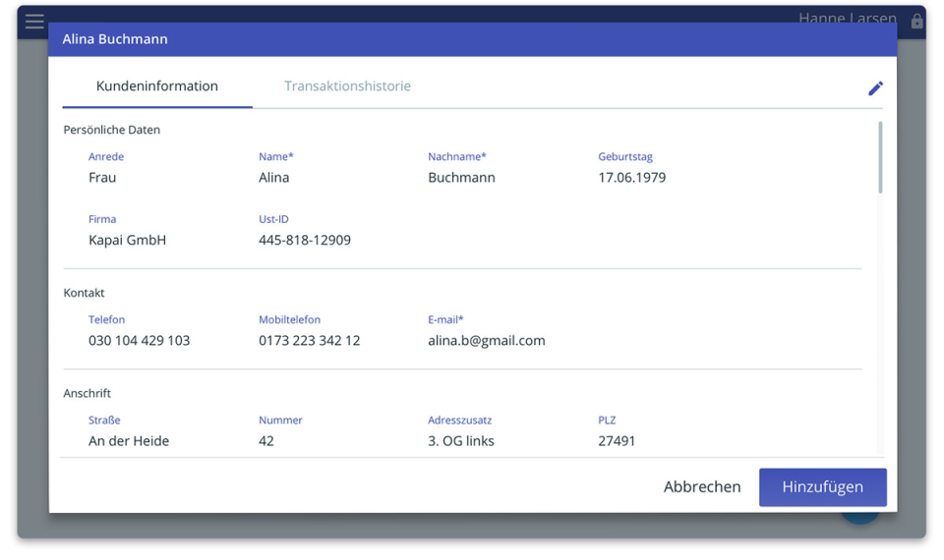Viewport: 944px width, 560px height.
Task: Click the dialog's vertical scrollbar thumb
Action: point(880,157)
